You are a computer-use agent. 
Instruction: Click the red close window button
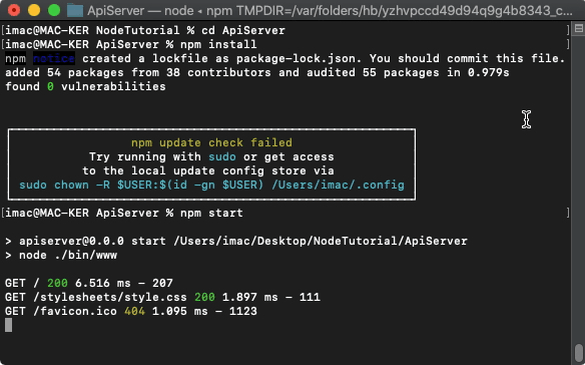click(x=14, y=10)
